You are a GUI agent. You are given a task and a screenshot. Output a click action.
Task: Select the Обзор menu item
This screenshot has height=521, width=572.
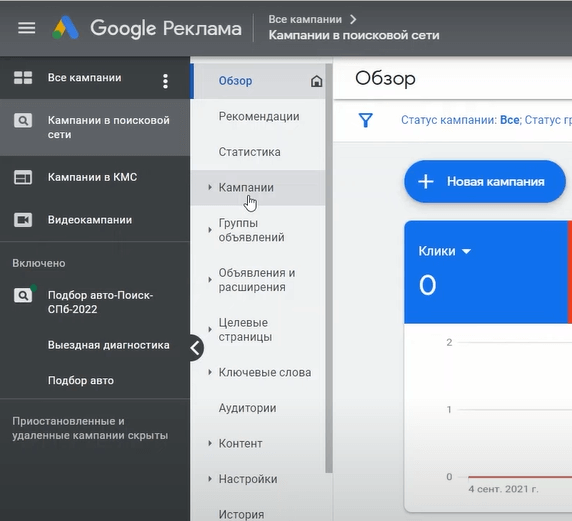(258, 81)
